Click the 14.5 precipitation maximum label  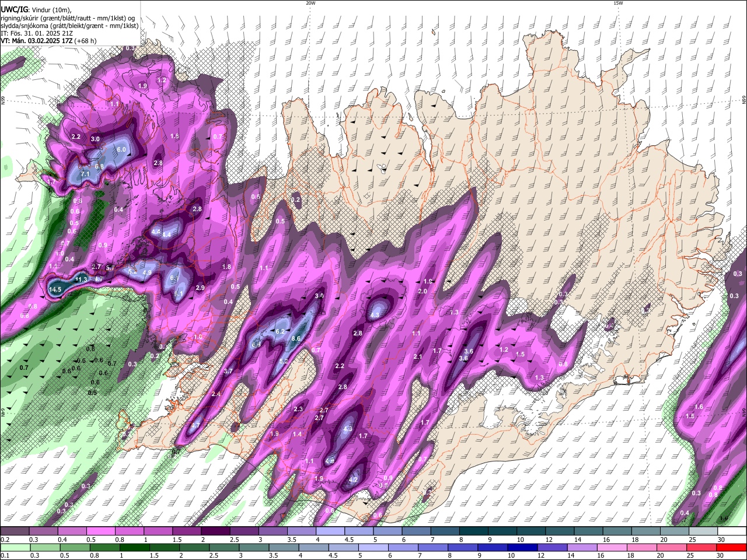pos(55,289)
